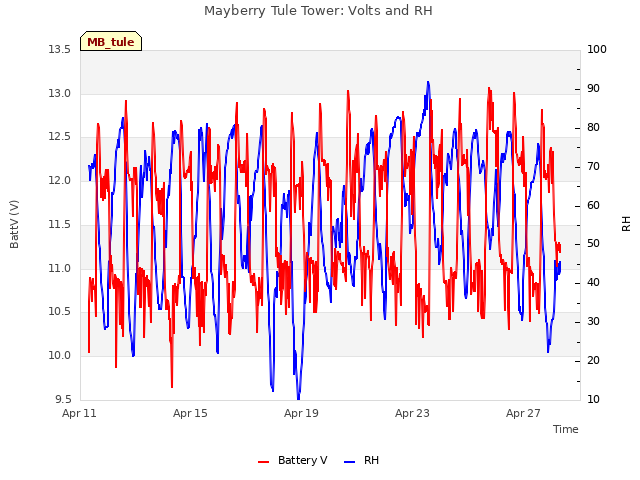Click the BattV (V) axis label
Screen dimensions: 640x480
[x=14, y=224]
